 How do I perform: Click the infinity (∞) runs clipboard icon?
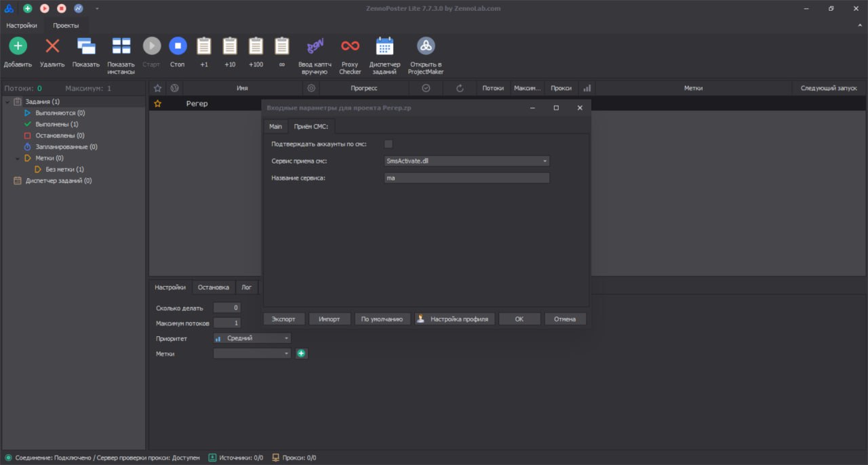point(281,46)
